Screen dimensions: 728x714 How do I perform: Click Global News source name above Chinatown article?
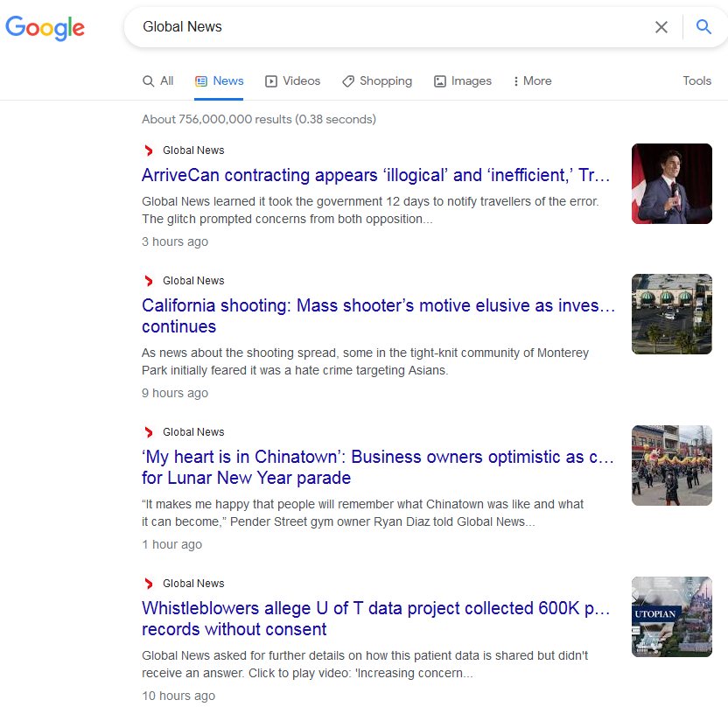(193, 432)
